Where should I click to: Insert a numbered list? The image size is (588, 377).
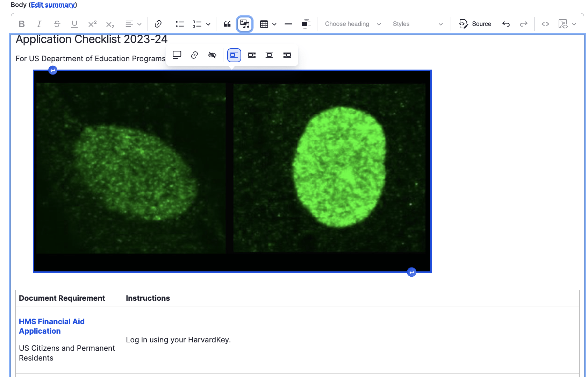(197, 24)
